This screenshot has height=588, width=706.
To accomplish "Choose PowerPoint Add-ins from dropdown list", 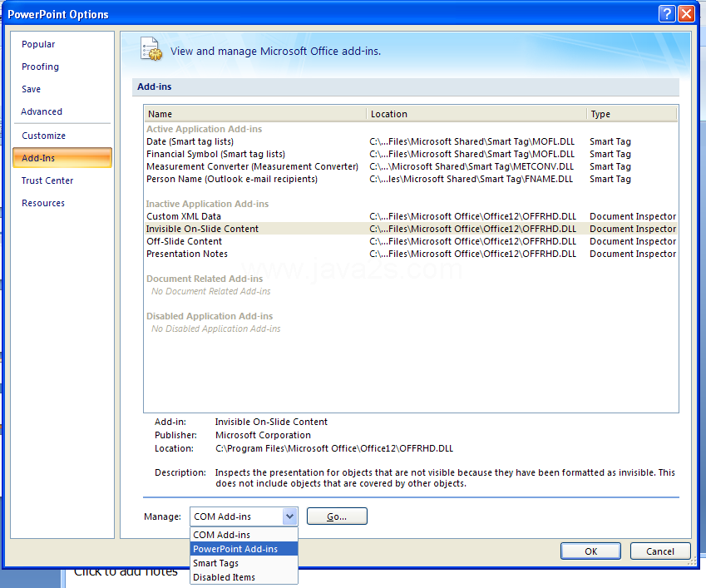I will (244, 549).
